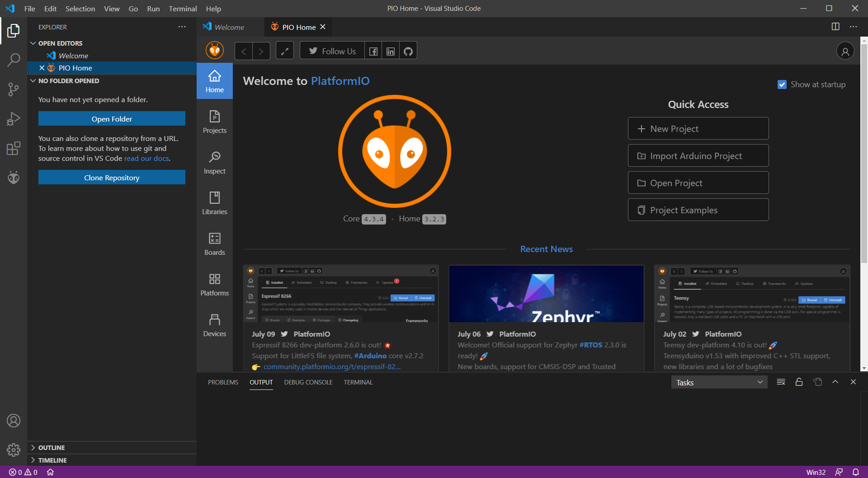868x478 pixels.
Task: Click PlatformIO Home icon in status bar
Action: click(x=50, y=472)
